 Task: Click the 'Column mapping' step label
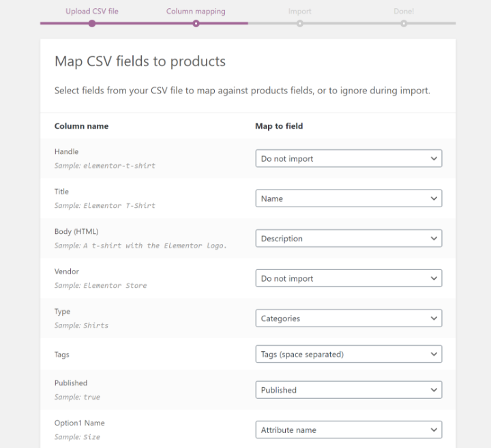tap(196, 12)
